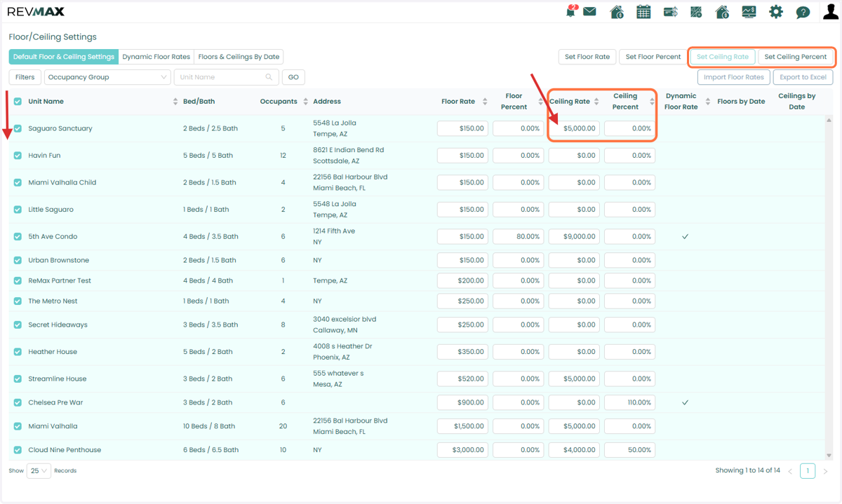Go to next page chevron
Viewport: 842px width, 504px height.
pos(826,472)
